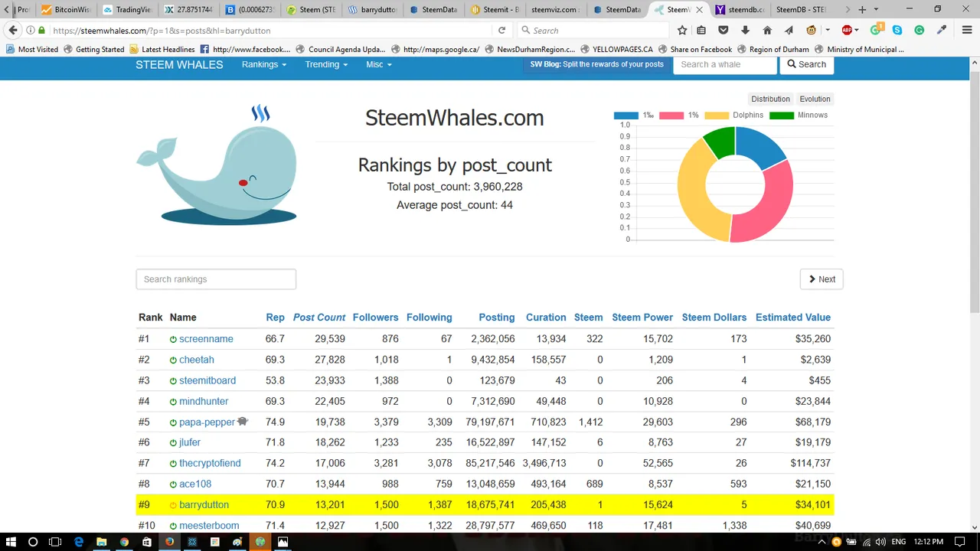Open the Firefox hamburger menu
This screenshot has height=551, width=980.
click(x=963, y=31)
